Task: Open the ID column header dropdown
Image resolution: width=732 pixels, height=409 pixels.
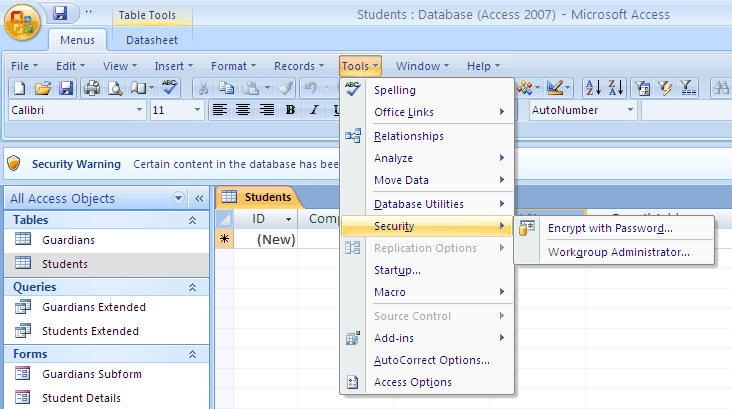Action: (x=289, y=219)
